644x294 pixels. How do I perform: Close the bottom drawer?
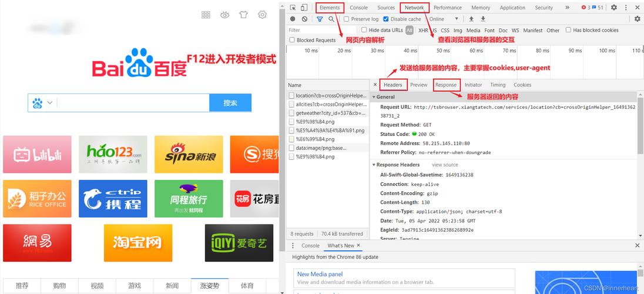tap(637, 245)
